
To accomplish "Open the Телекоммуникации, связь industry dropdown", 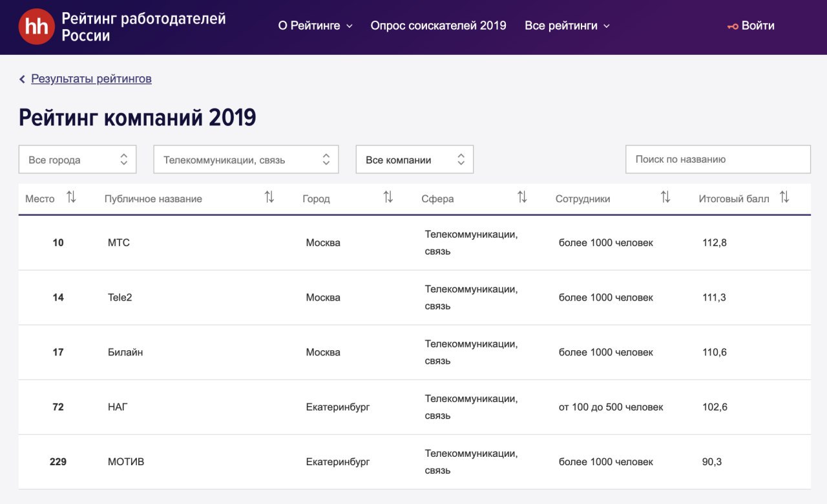I will click(x=246, y=160).
